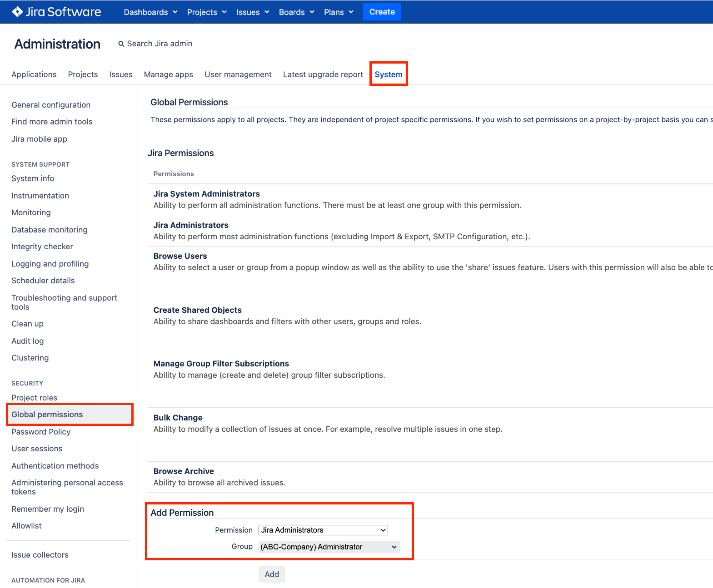713x588 pixels.
Task: Click the blue Create button
Action: click(x=382, y=12)
